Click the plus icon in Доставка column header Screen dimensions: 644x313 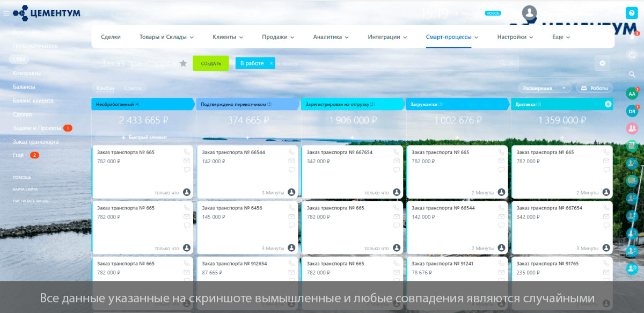click(x=608, y=104)
